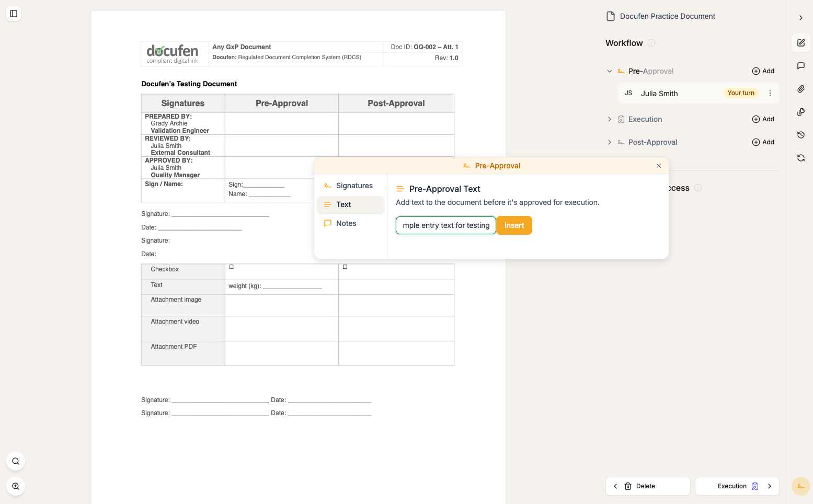Tick the checkbox in the Pre-Approval column
The height and width of the screenshot is (504, 813).
tap(232, 267)
